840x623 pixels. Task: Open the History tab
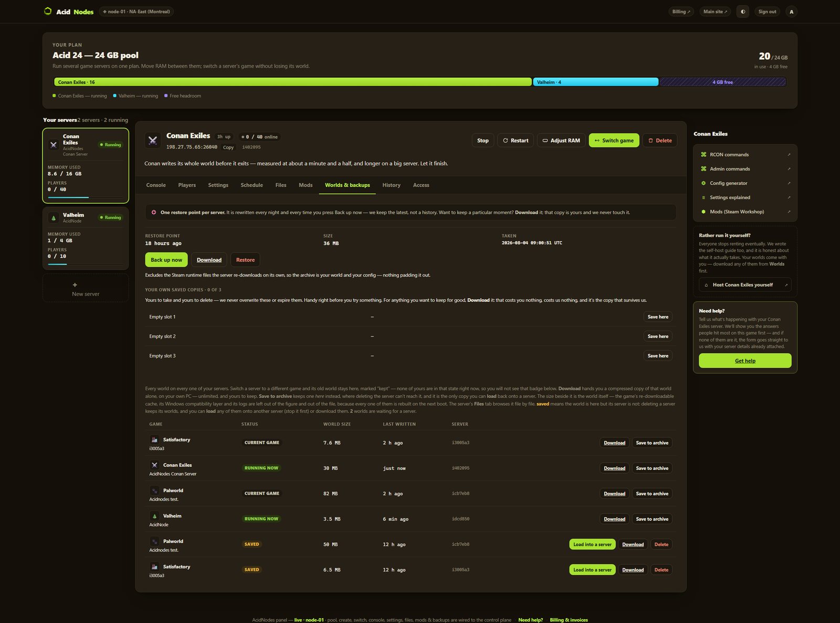click(x=392, y=185)
